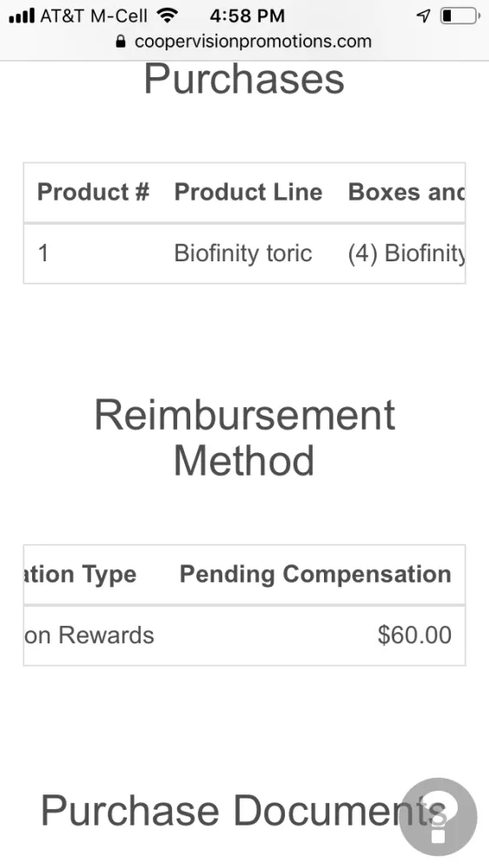Open the coopervisionpromotions.com address bar
The height and width of the screenshot is (868, 489).
click(244, 42)
